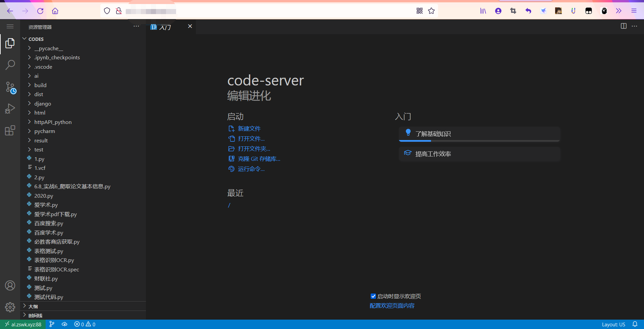Close the 入门 tab
Viewport: 644px width, 329px height.
(x=190, y=26)
